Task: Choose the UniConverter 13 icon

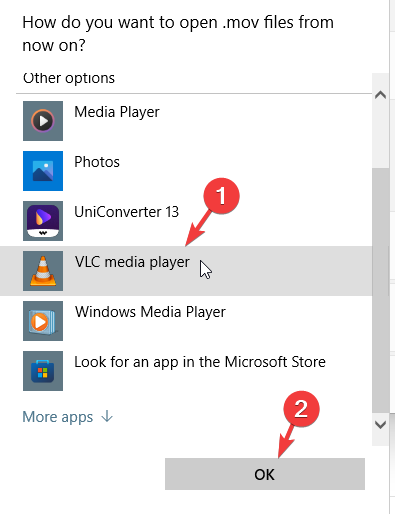Action: point(43,221)
